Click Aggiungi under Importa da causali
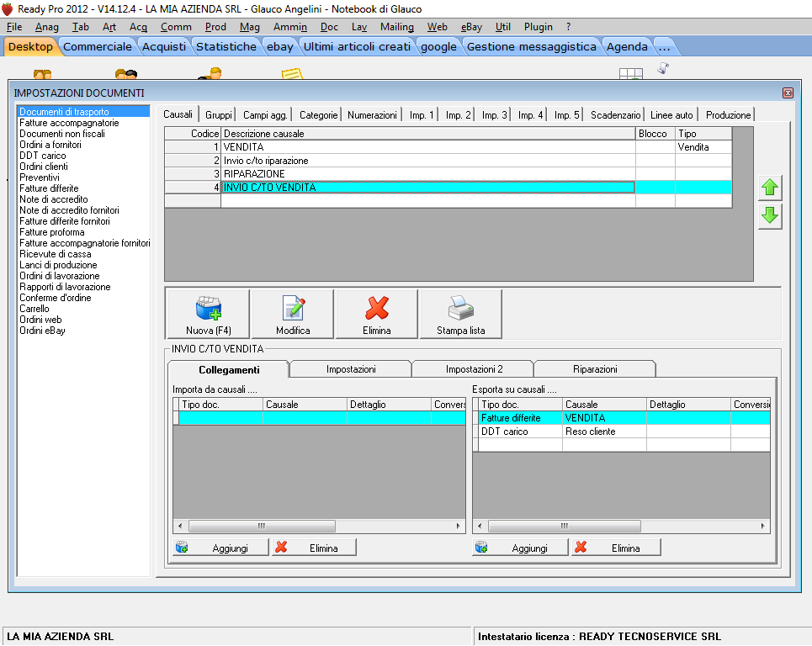The width and height of the screenshot is (812, 646). pyautogui.click(x=221, y=548)
